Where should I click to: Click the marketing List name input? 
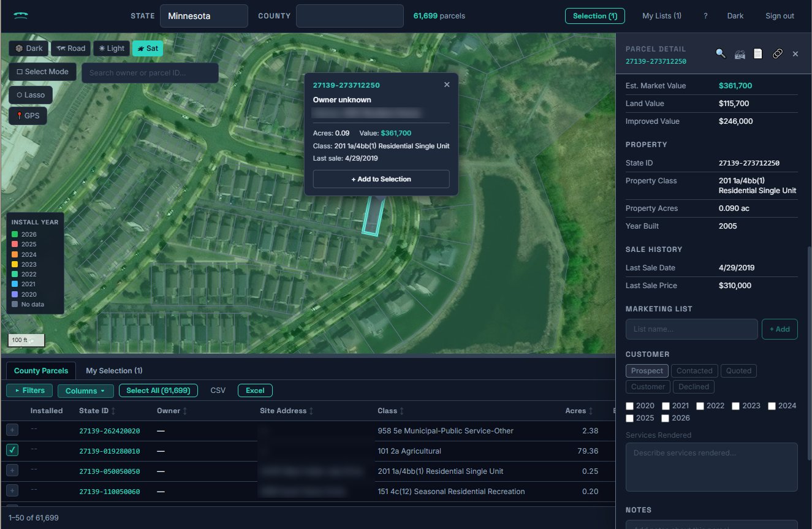pyautogui.click(x=692, y=329)
